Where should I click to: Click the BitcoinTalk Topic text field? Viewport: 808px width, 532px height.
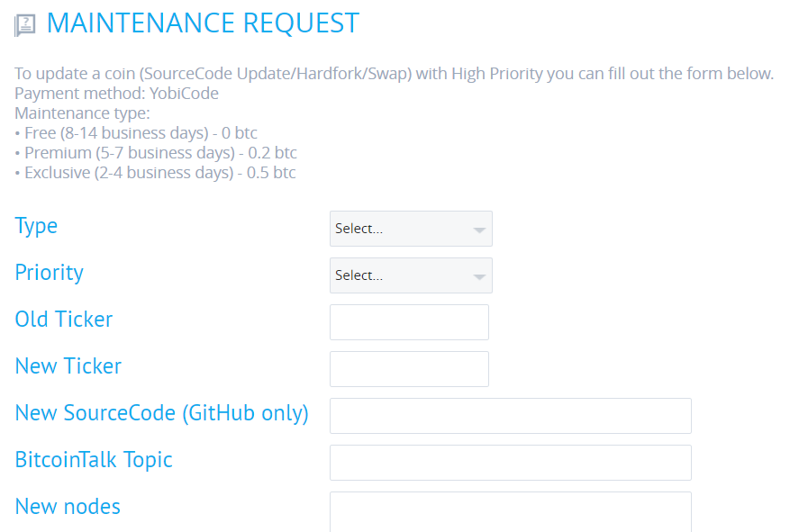(x=510, y=463)
